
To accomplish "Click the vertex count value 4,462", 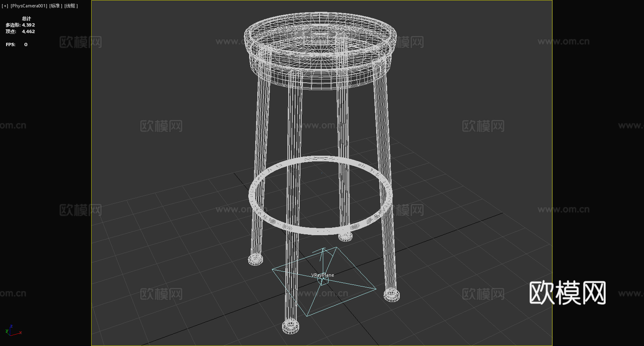I will pos(28,31).
